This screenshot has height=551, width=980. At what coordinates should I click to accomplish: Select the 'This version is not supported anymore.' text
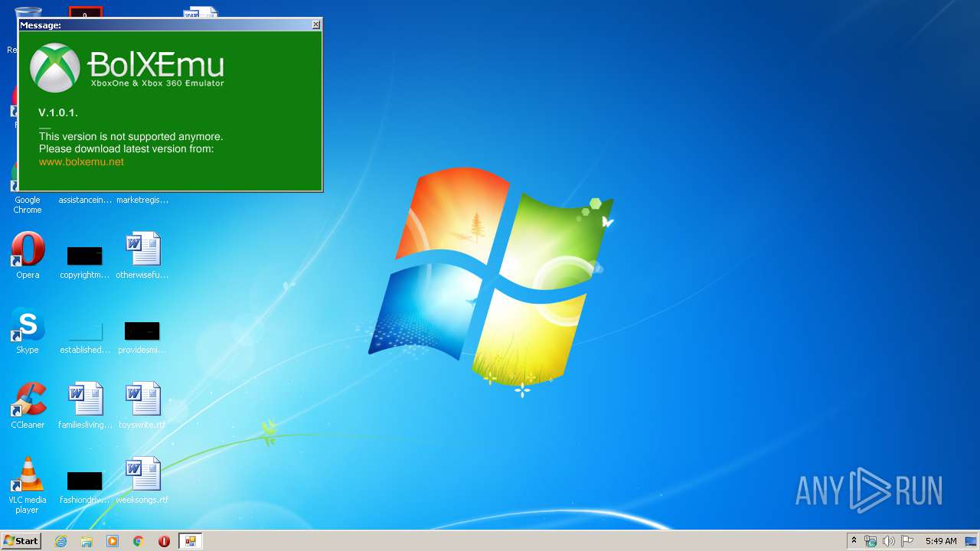tap(131, 136)
